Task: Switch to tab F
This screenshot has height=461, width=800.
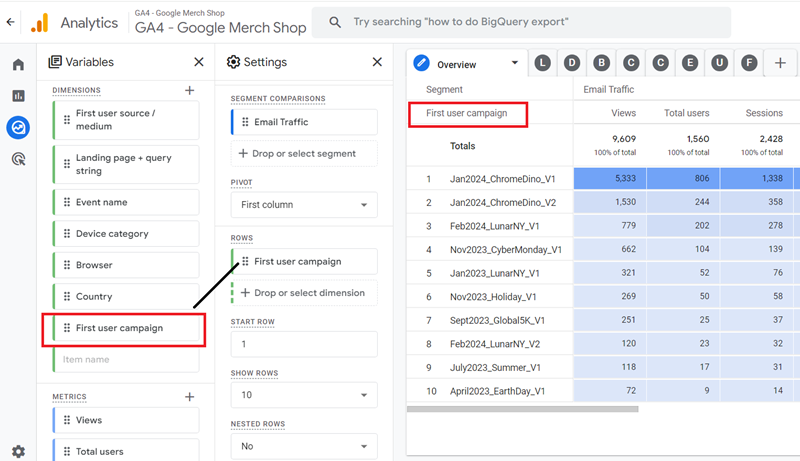Action: (x=749, y=63)
